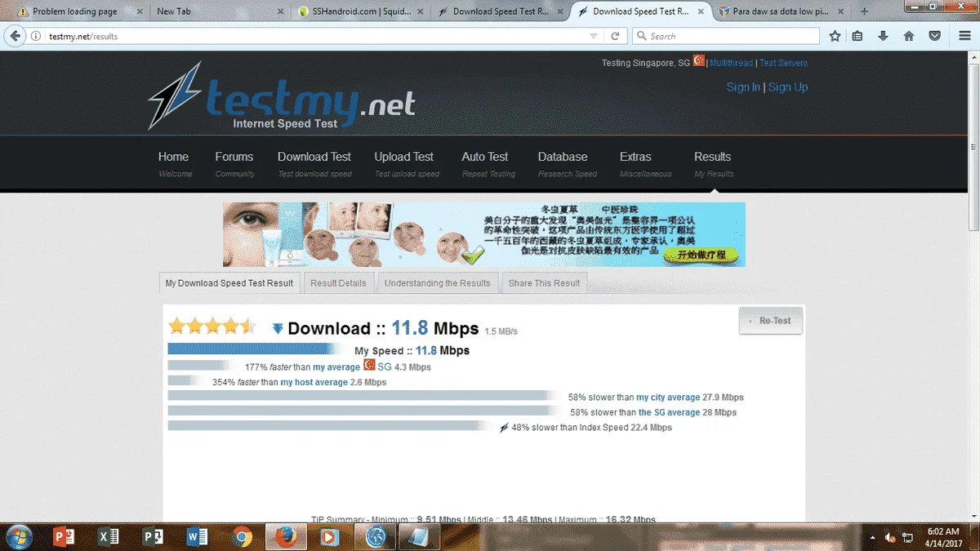Viewport: 980px width, 551px height.
Task: Click the testmy.net logo
Action: (282, 96)
